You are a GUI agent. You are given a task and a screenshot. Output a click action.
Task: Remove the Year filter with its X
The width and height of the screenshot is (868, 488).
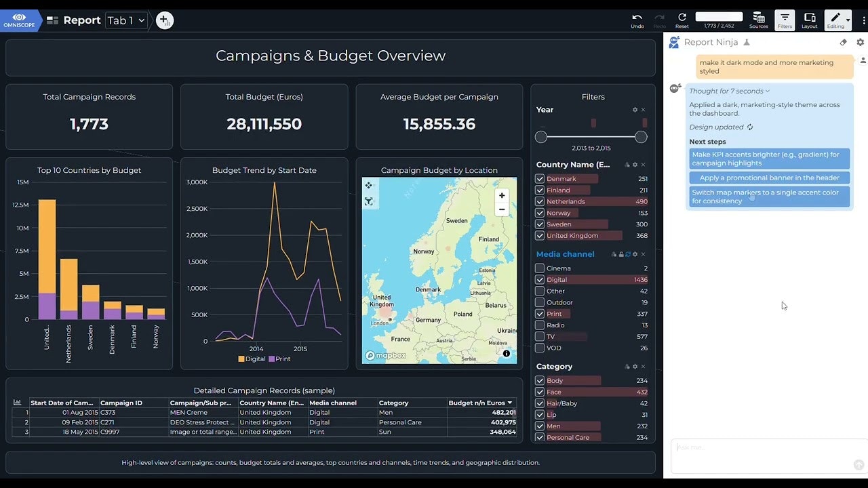pyautogui.click(x=644, y=110)
